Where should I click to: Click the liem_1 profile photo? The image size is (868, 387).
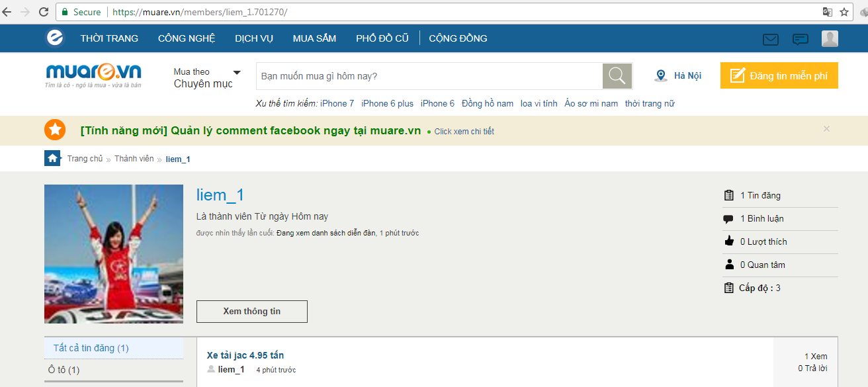pos(113,254)
